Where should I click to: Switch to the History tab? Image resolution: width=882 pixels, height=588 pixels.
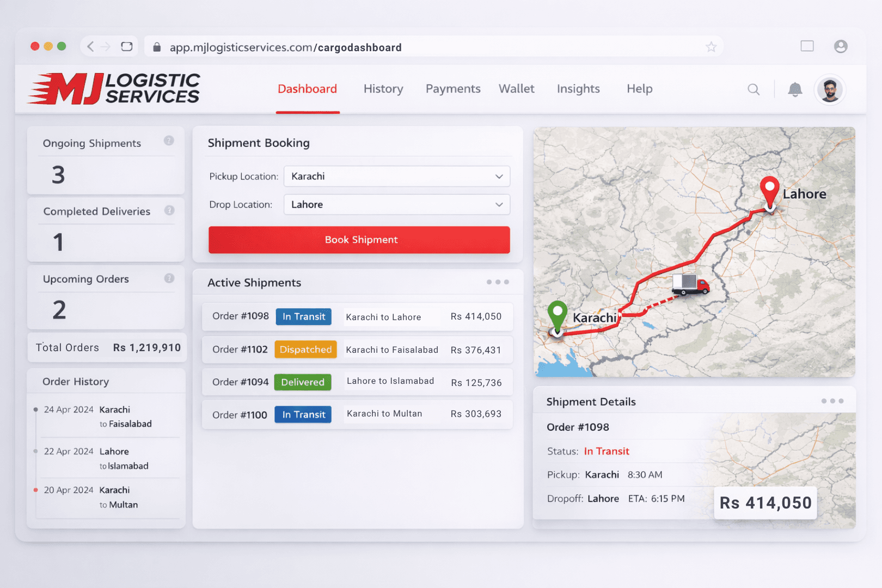point(383,89)
